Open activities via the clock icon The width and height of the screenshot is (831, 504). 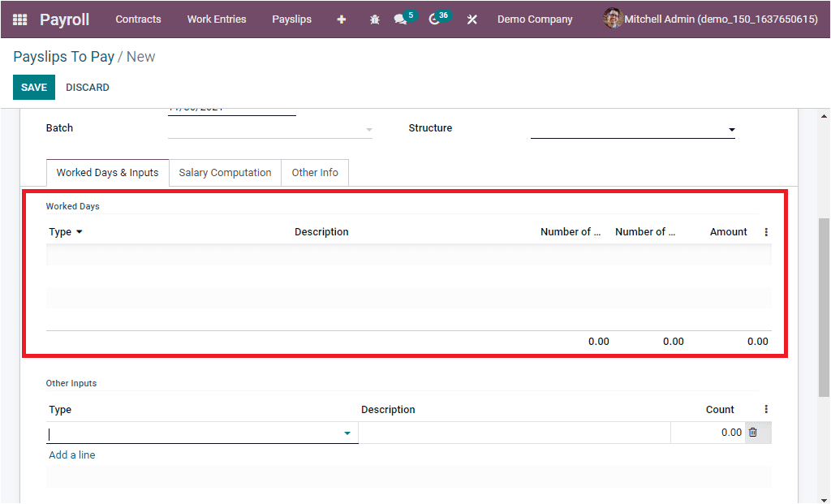coord(435,19)
